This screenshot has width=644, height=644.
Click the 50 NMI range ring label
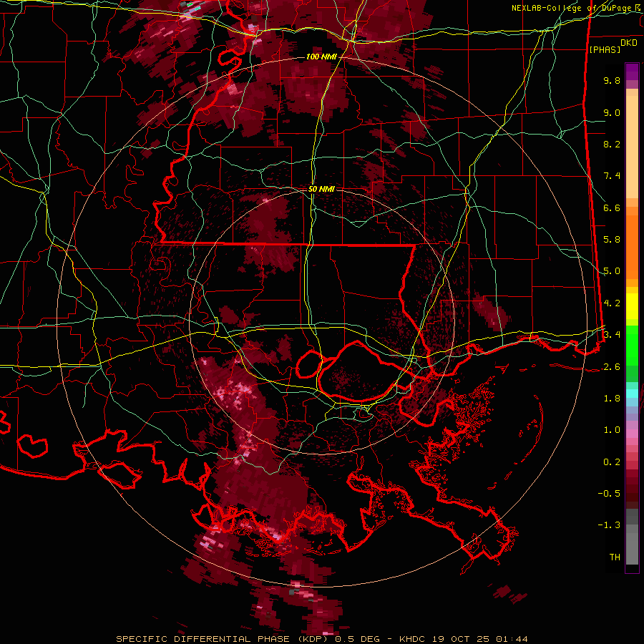click(321, 189)
